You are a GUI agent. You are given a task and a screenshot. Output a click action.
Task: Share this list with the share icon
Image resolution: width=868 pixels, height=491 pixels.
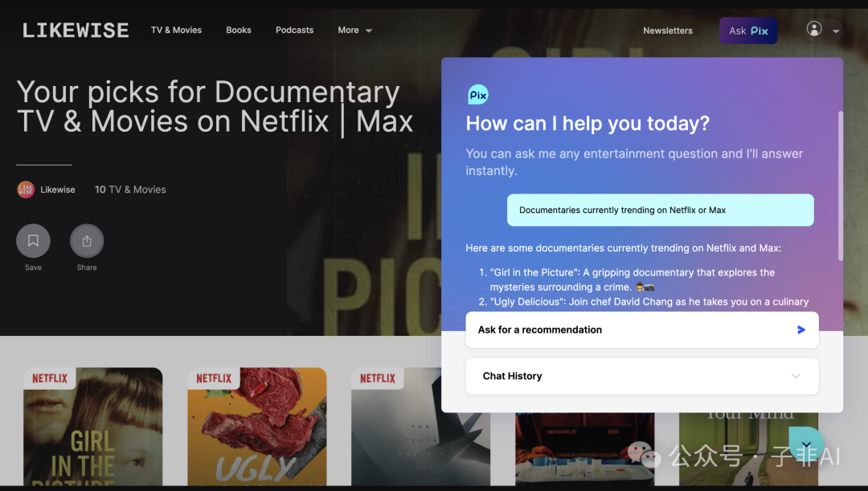(x=86, y=241)
